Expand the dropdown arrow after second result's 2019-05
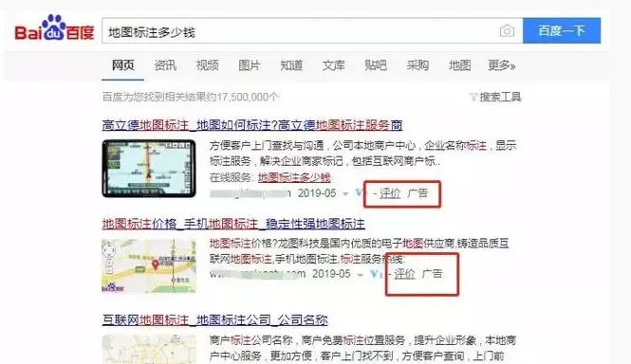Viewport: 631px width, 364px height. 361,275
